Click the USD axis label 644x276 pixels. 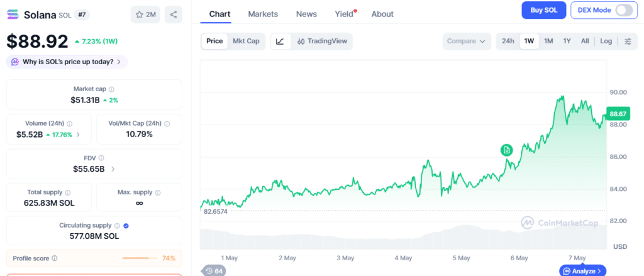[x=620, y=246]
